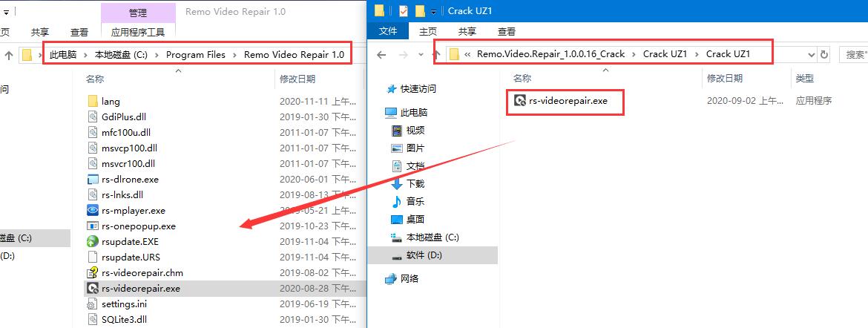Viewport: 868px width, 328px height.
Task: Expand the address bar history dropdown in Crack UZ1 window
Action: (x=812, y=54)
